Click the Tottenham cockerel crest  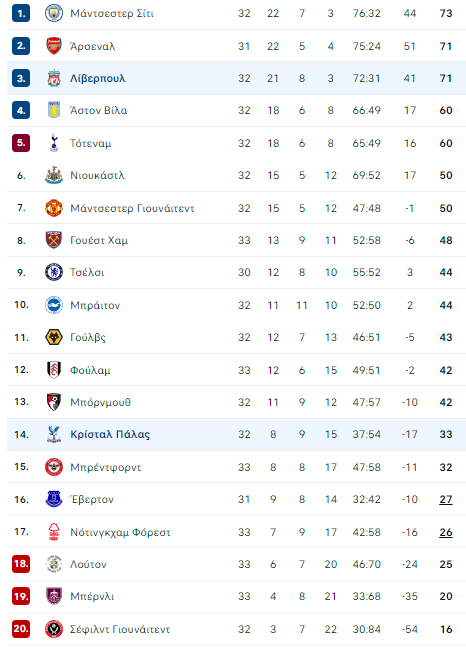(54, 143)
